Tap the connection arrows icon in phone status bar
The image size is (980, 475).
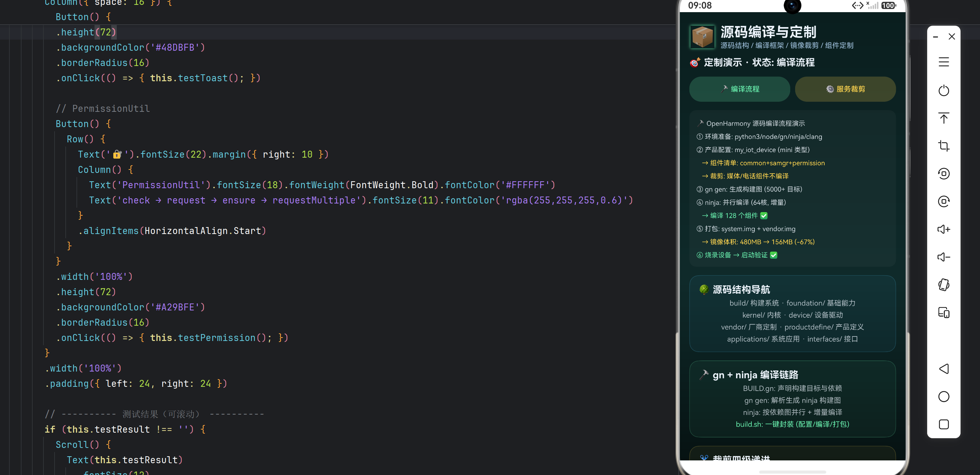point(858,5)
